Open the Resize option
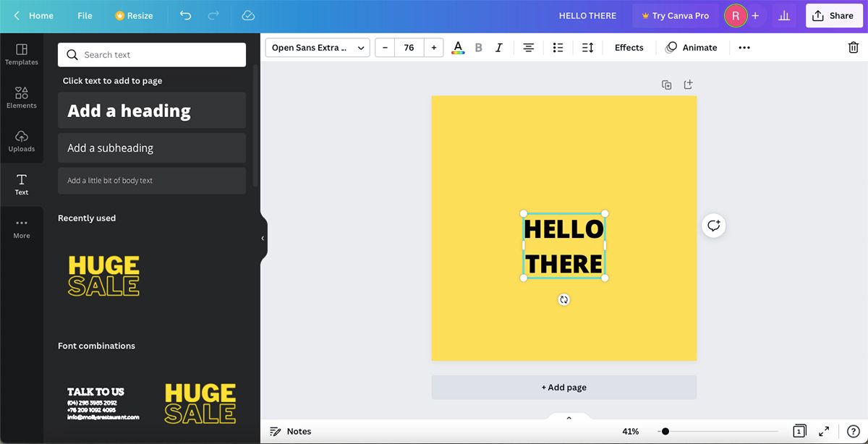Image resolution: width=868 pixels, height=444 pixels. click(x=134, y=15)
